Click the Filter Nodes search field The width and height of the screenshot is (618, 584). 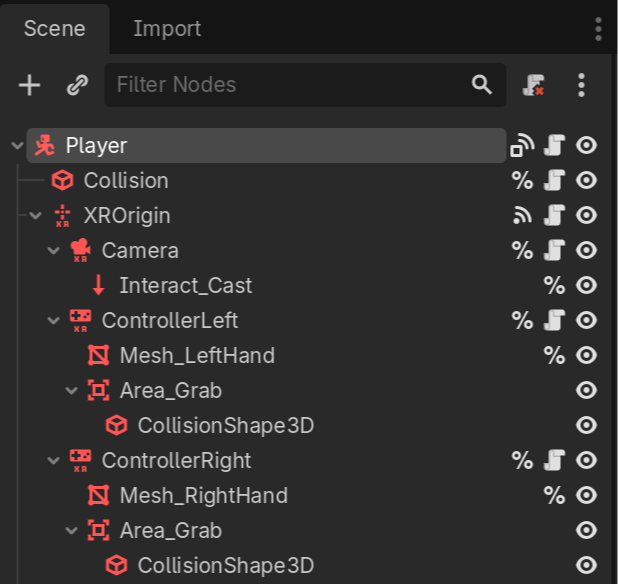[x=290, y=85]
